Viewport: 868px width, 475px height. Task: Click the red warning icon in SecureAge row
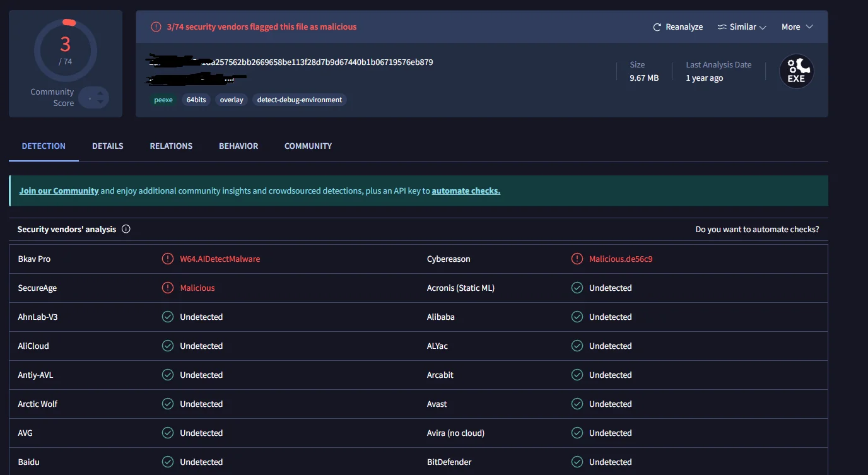[168, 288]
